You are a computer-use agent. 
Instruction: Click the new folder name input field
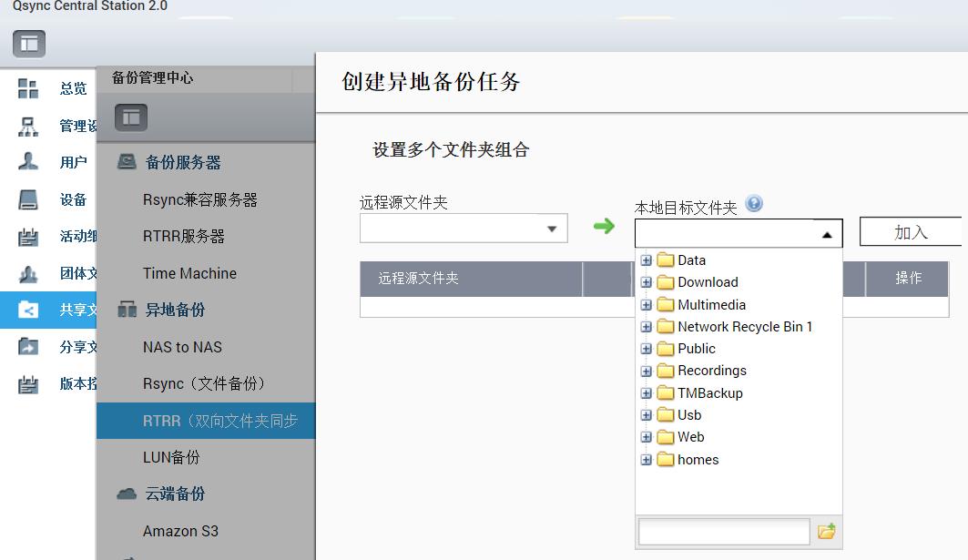pos(724,532)
